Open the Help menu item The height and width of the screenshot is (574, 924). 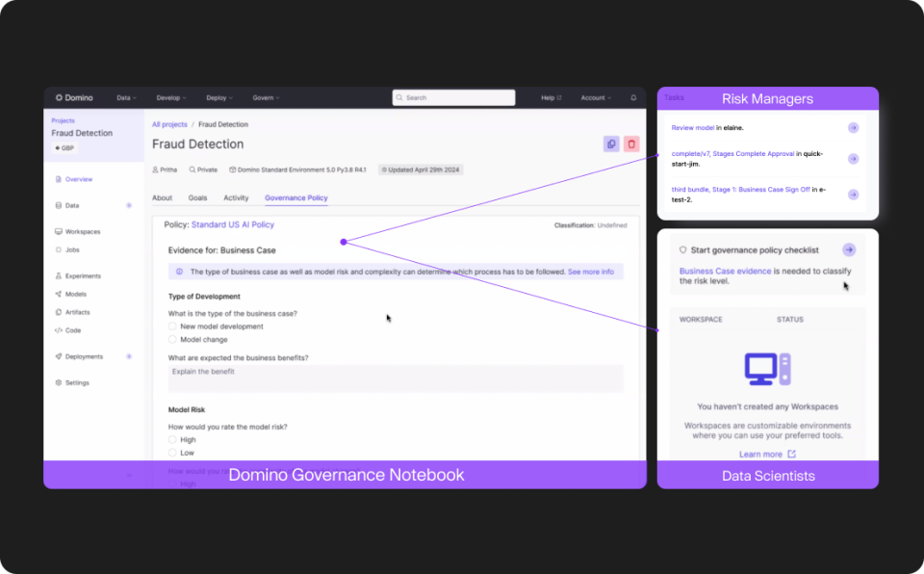click(551, 98)
